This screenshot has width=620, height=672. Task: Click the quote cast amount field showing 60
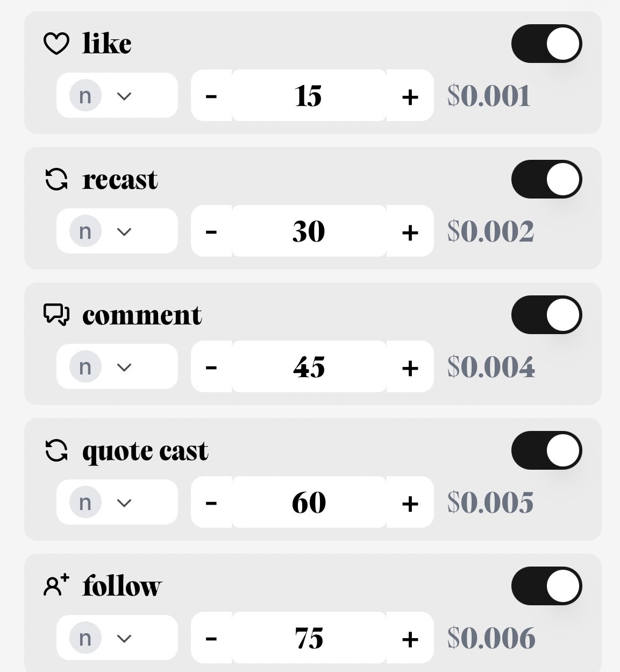[309, 503]
